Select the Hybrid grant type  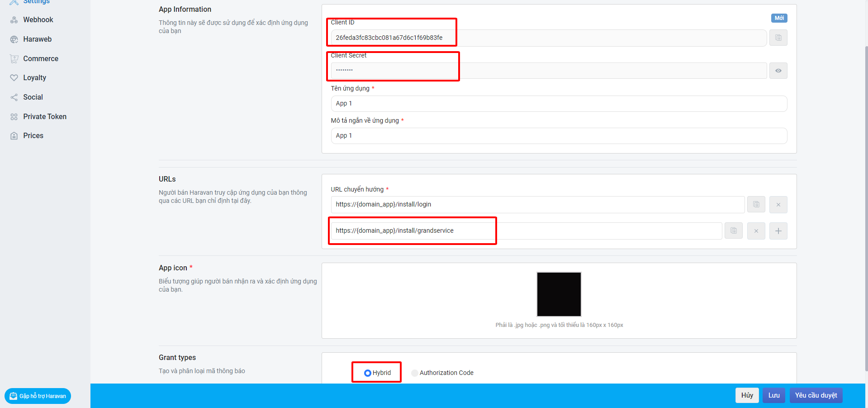368,373
